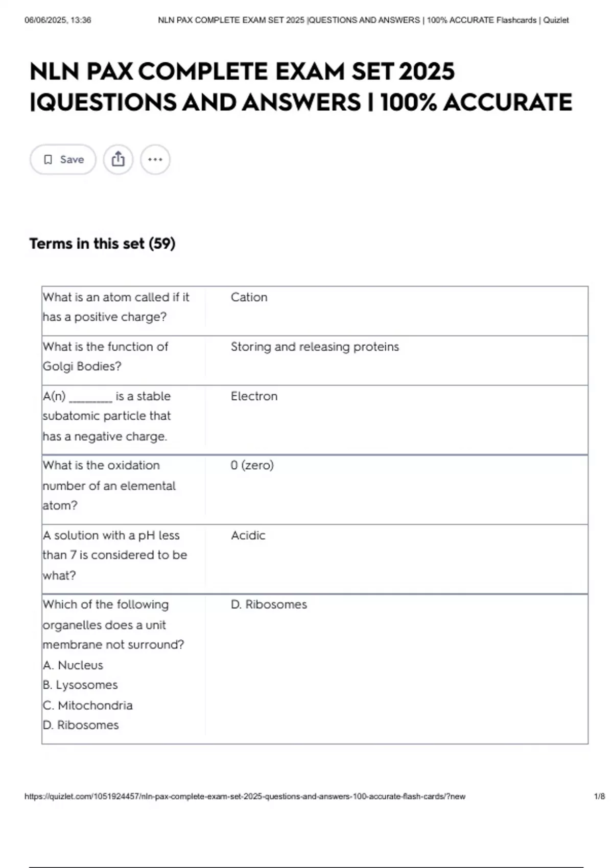Image resolution: width=613 pixels, height=868 pixels.
Task: Open the three-dot more options menu
Action: pos(155,159)
